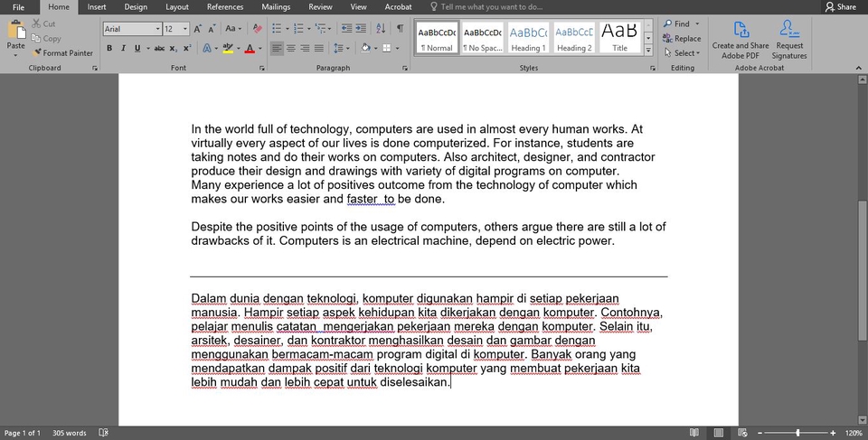Expand the Styles gallery more arrow

click(649, 51)
